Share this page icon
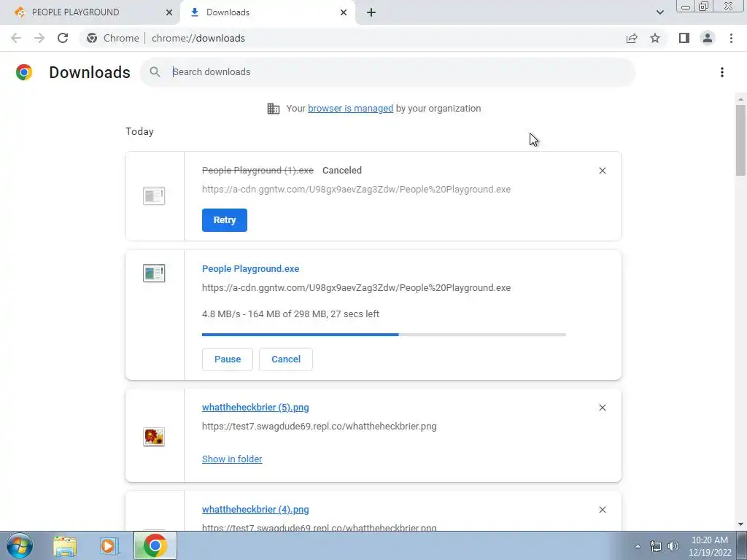Viewport: 747px width, 560px height. tap(632, 38)
